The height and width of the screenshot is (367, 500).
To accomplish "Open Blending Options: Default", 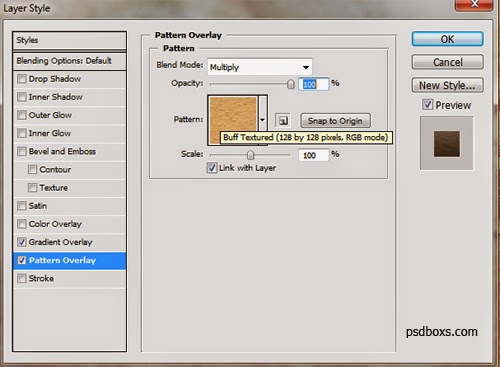I will [69, 61].
